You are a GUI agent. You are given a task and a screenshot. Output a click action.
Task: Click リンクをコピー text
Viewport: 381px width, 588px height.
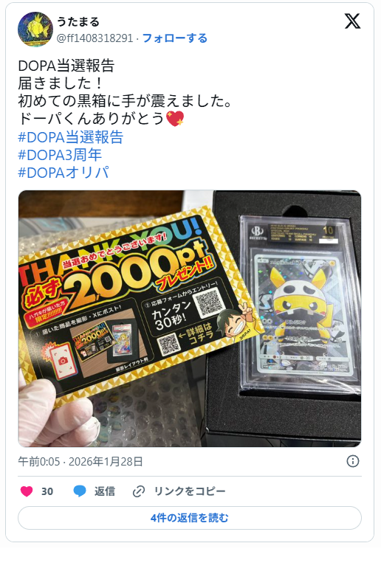tap(190, 491)
